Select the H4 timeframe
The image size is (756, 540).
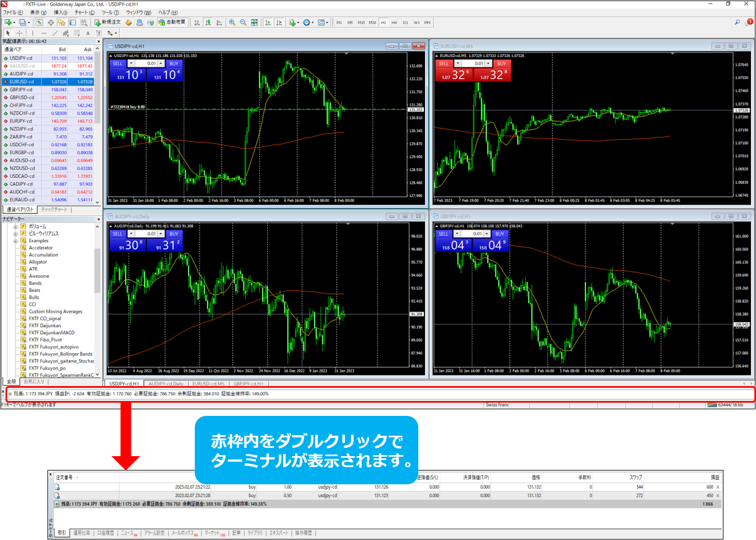[394, 23]
